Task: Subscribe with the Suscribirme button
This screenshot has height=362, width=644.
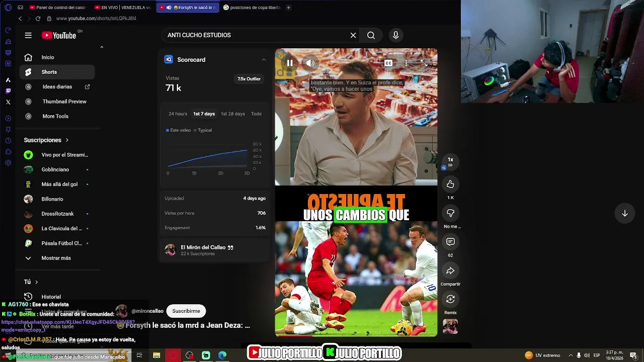Action: click(x=186, y=311)
